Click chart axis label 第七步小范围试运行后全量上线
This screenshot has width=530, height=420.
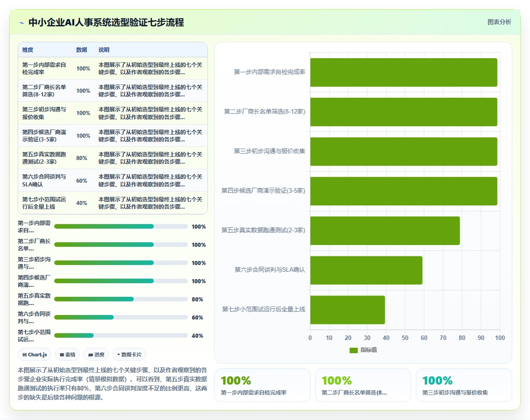click(264, 309)
